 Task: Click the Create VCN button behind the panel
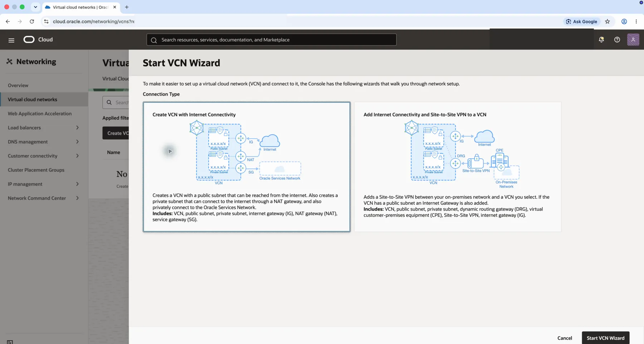coord(116,133)
